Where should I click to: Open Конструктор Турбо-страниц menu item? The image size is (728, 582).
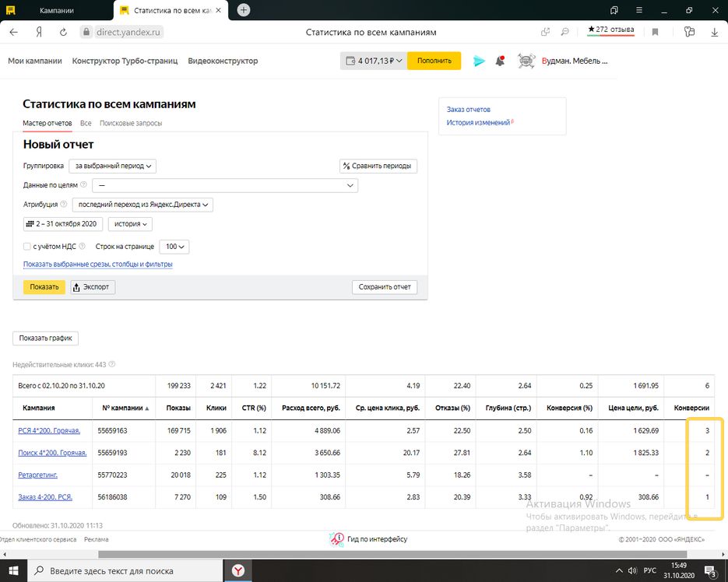(125, 61)
